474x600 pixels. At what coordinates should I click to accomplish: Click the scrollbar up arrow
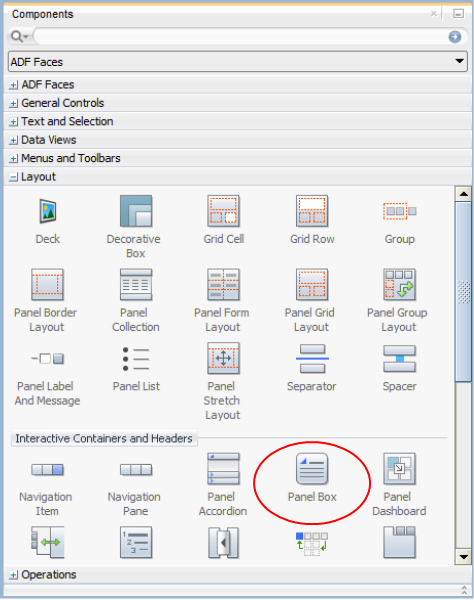pos(464,194)
